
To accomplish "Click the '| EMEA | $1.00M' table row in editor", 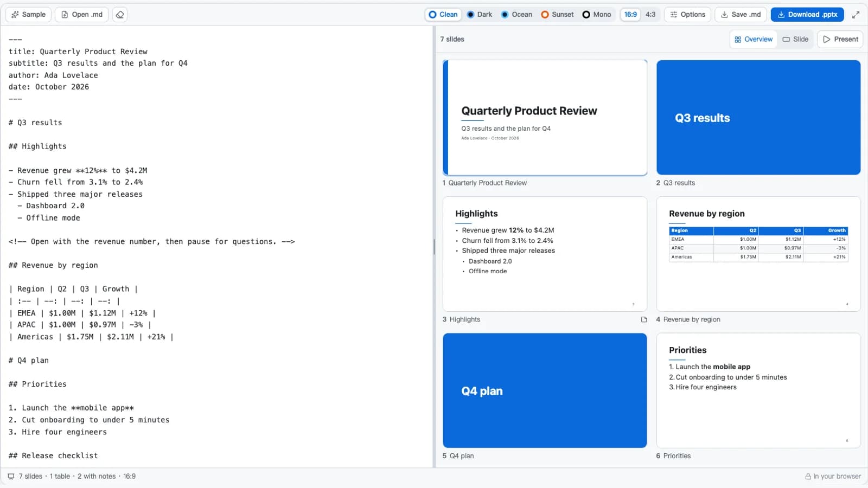I will pos(82,313).
